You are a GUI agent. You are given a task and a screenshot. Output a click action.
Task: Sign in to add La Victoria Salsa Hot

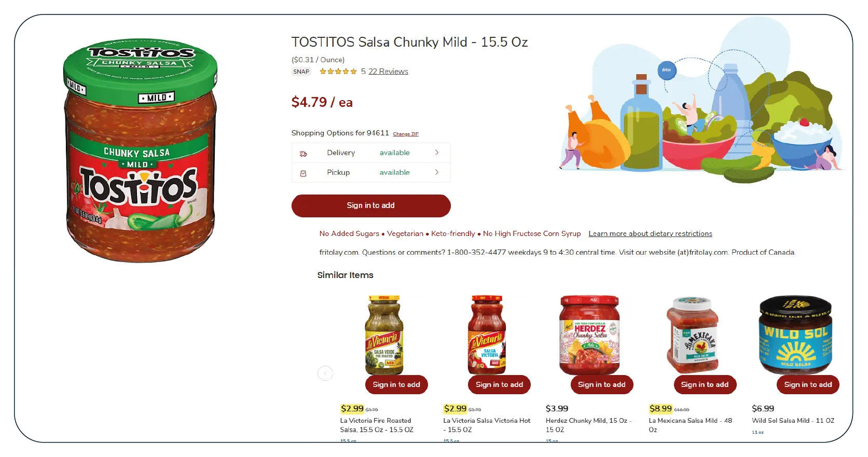pos(499,384)
